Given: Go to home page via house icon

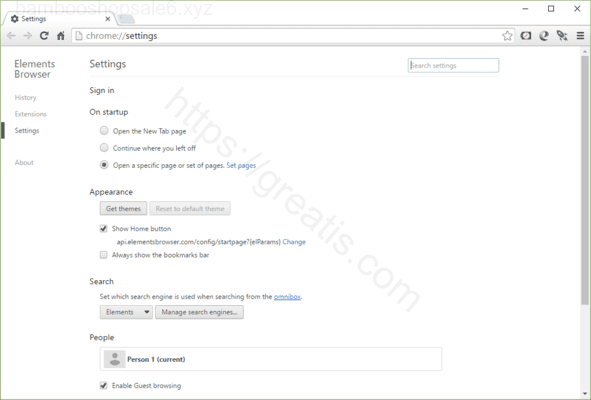Looking at the screenshot, I should click(61, 36).
